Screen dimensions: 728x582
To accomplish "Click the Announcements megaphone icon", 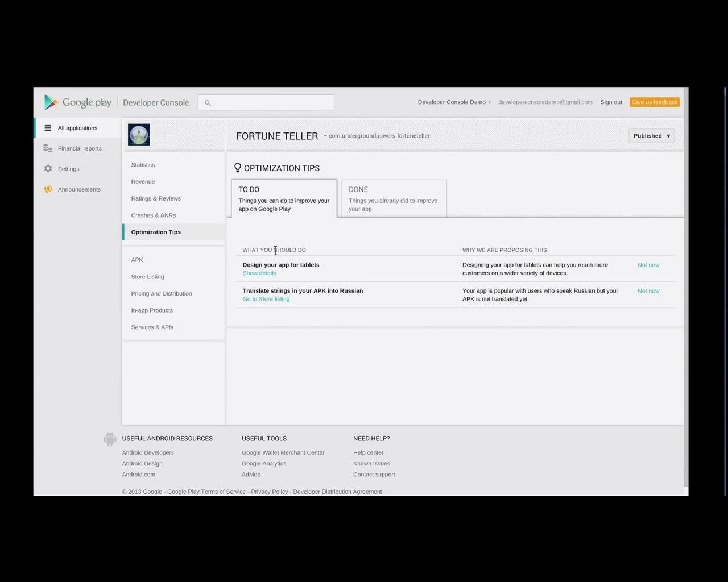I will click(x=48, y=189).
